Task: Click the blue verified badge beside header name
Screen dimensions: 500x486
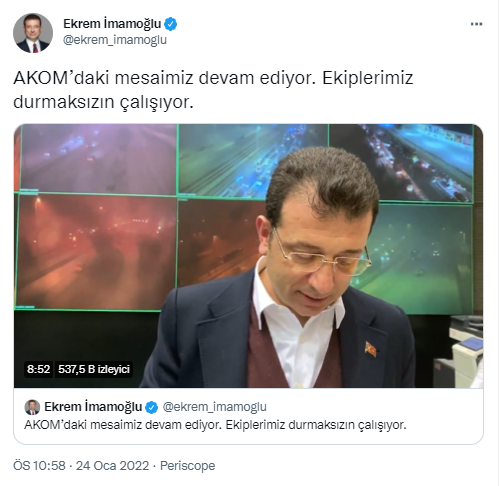Action: pyautogui.click(x=171, y=24)
